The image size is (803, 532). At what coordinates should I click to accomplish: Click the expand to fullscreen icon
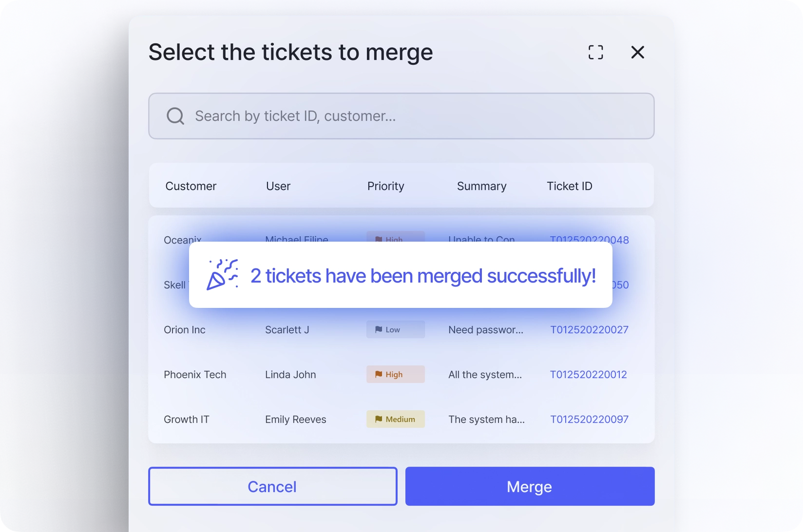click(x=595, y=52)
